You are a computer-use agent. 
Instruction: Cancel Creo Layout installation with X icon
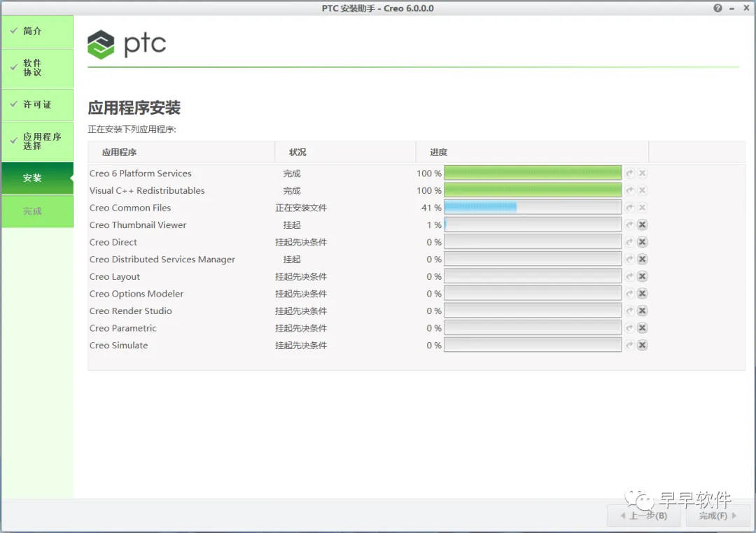pos(642,276)
